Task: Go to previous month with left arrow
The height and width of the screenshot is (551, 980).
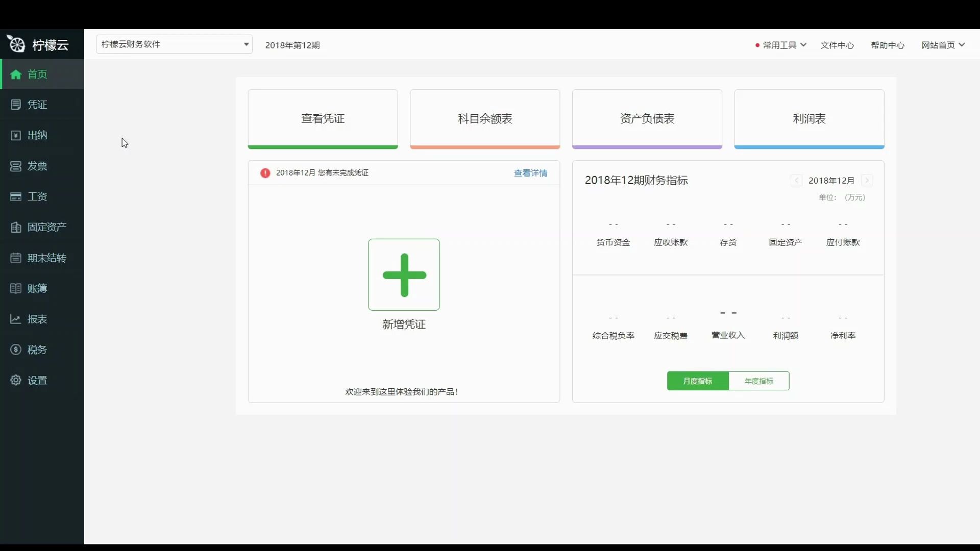Action: 796,180
